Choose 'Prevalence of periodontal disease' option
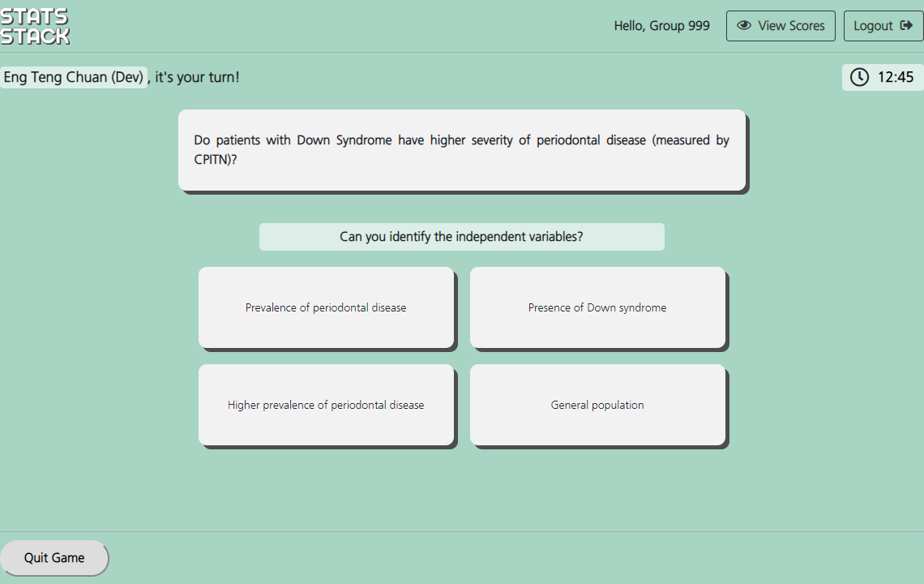Viewport: 924px width, 584px height. [x=326, y=307]
